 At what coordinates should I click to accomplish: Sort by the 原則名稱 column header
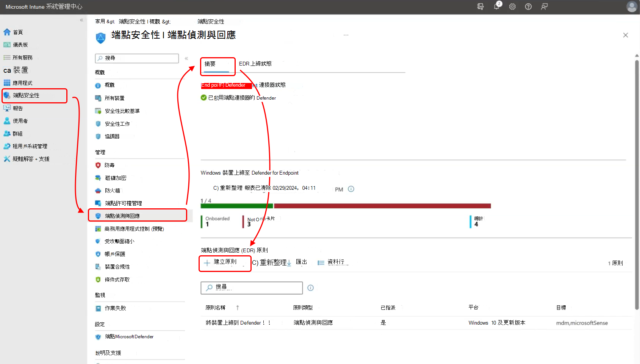click(215, 308)
